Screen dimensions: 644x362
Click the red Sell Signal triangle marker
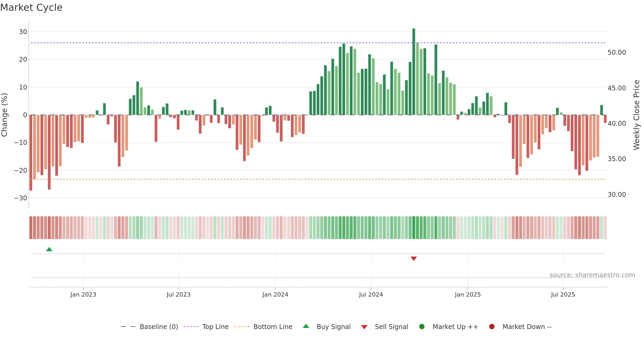(414, 258)
